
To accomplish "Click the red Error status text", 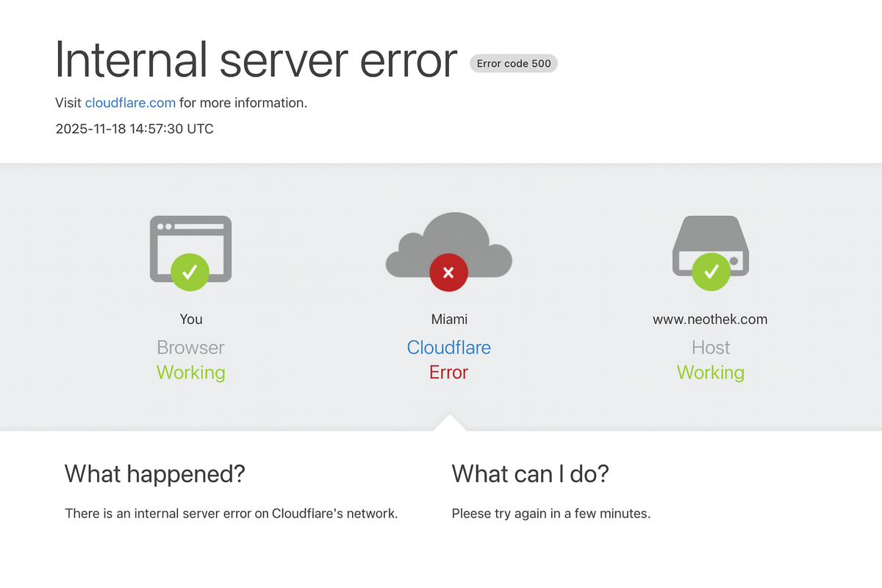I will [x=448, y=372].
